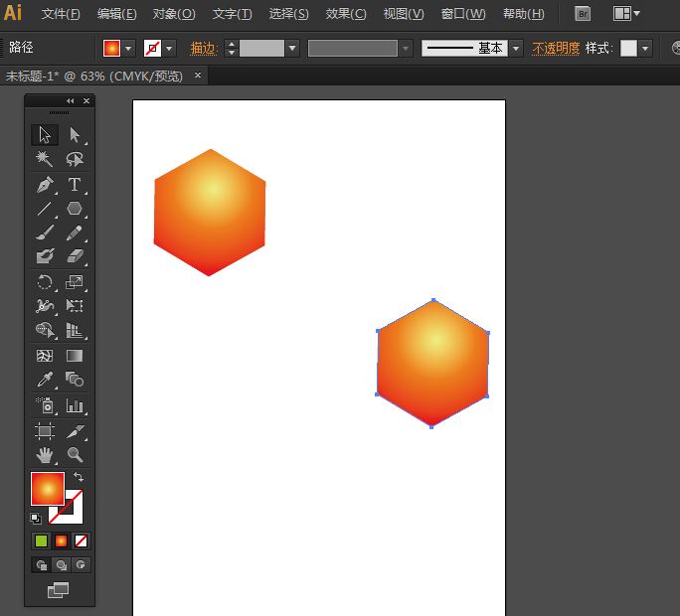Select the Hand tool
The height and width of the screenshot is (616, 680).
point(45,455)
